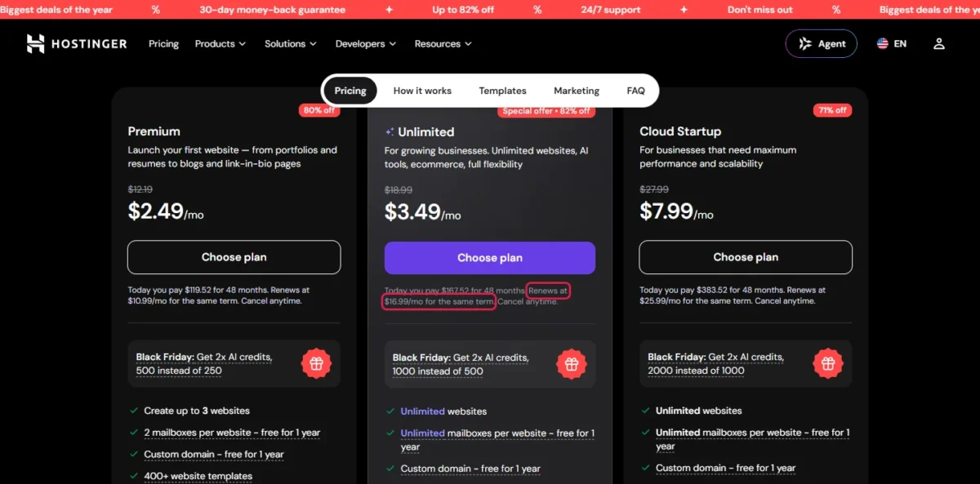Click the $2.49/mo price
Screen dimensions: 980x484
click(166, 211)
